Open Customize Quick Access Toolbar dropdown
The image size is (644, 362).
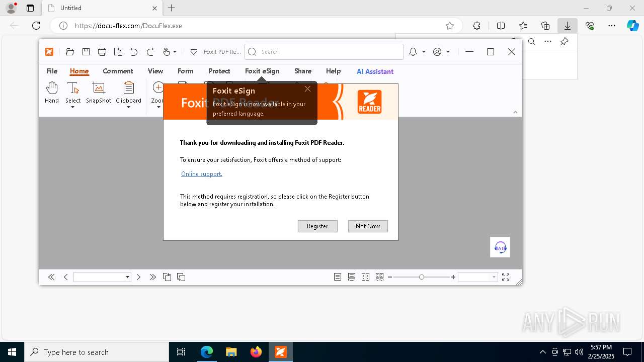pos(193,52)
